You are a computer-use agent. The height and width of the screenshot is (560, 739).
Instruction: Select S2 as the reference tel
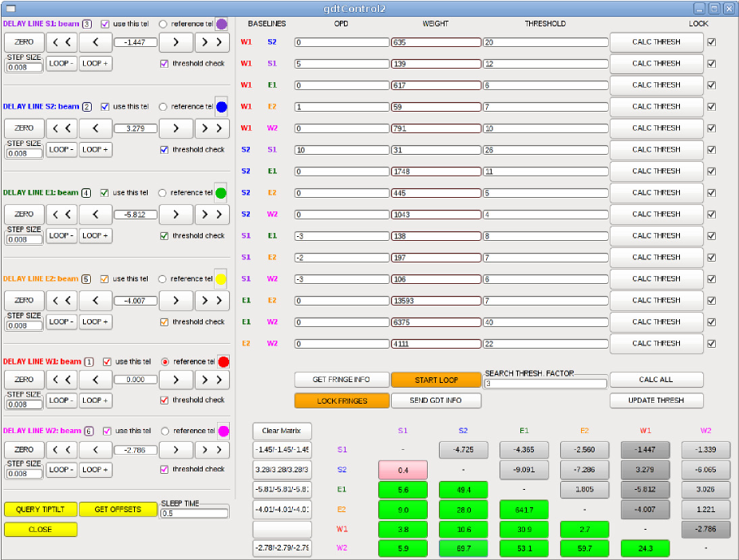(163, 107)
